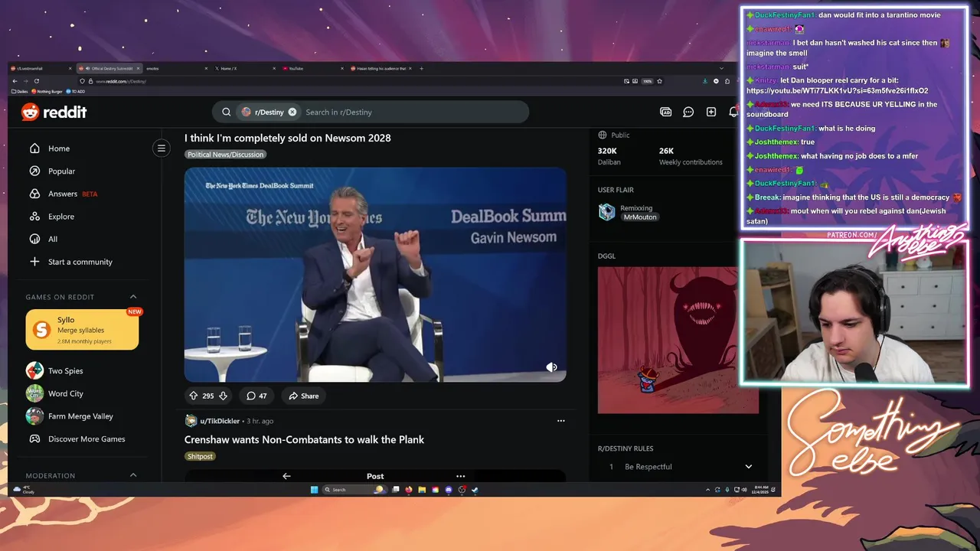Collapse the Moderation section
The height and width of the screenshot is (551, 980).
click(133, 475)
